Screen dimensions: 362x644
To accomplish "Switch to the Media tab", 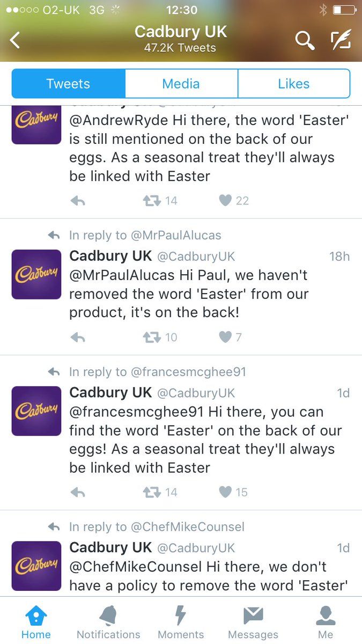I will click(181, 84).
